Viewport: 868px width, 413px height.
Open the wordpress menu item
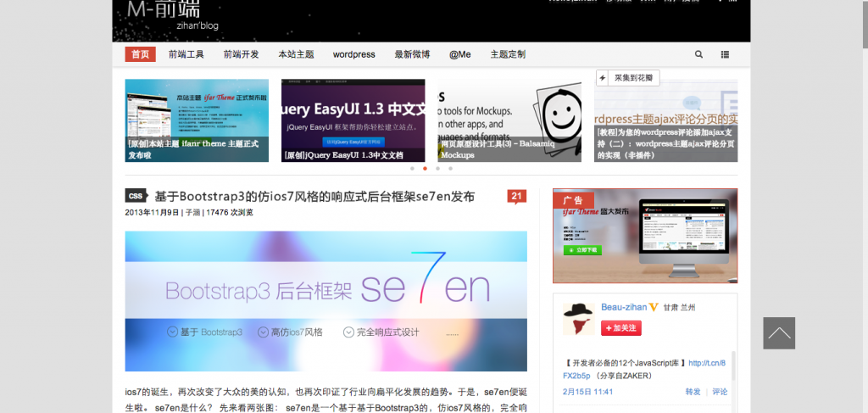coord(353,54)
